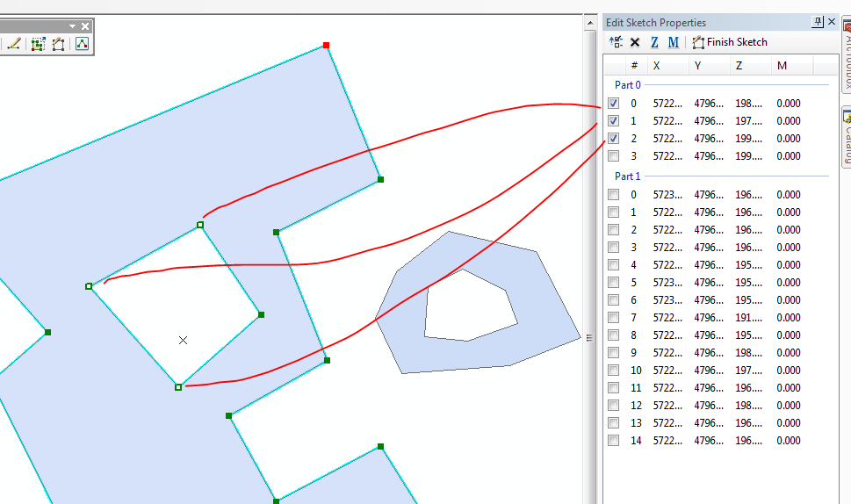Check vertex 3 in Part 0
Viewport: 851px width, 504px height.
coord(613,155)
